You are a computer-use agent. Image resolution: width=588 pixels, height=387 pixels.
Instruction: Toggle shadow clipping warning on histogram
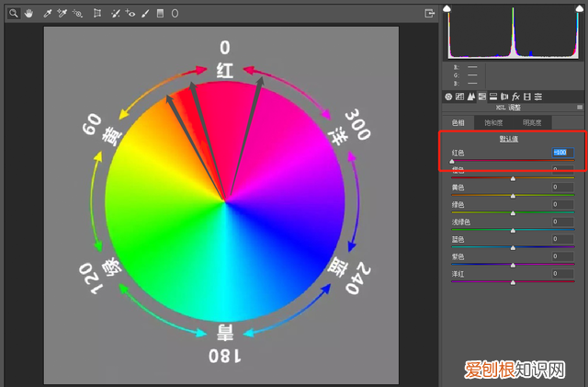tap(447, 9)
